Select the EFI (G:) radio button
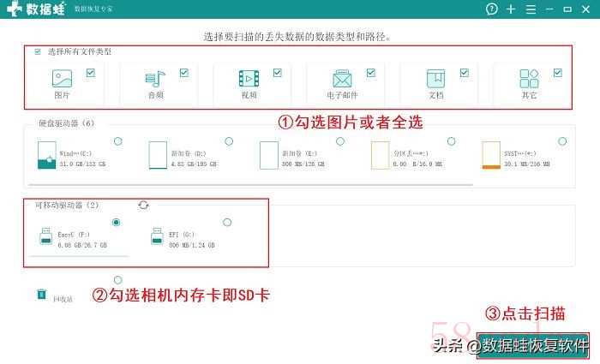The width and height of the screenshot is (600, 364). [227, 222]
